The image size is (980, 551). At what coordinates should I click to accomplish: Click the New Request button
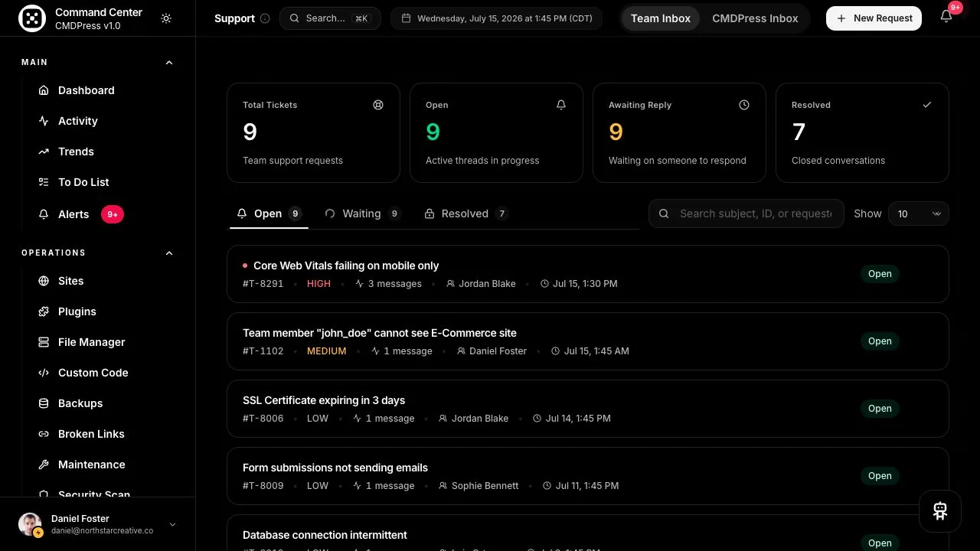point(874,18)
